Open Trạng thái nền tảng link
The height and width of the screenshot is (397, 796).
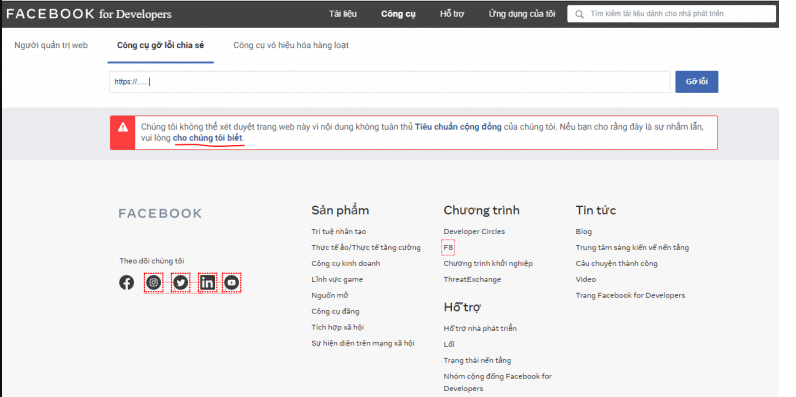click(477, 360)
